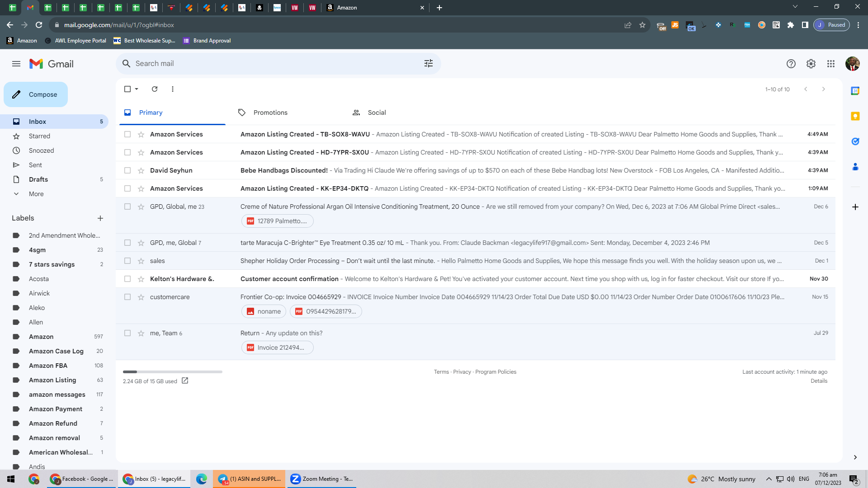Screen dimensions: 868x488
Task: View account activity Details link
Action: coord(819,381)
